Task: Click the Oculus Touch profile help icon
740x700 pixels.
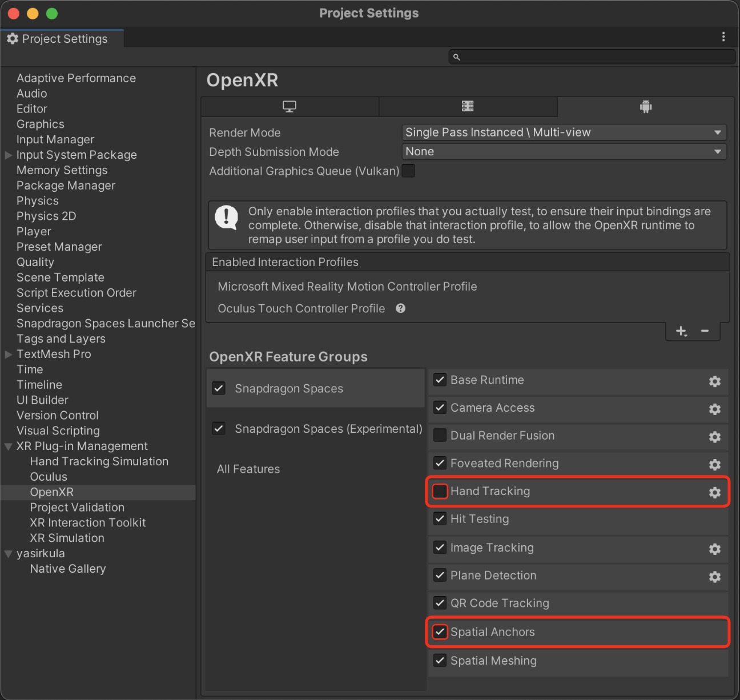Action: pos(401,308)
